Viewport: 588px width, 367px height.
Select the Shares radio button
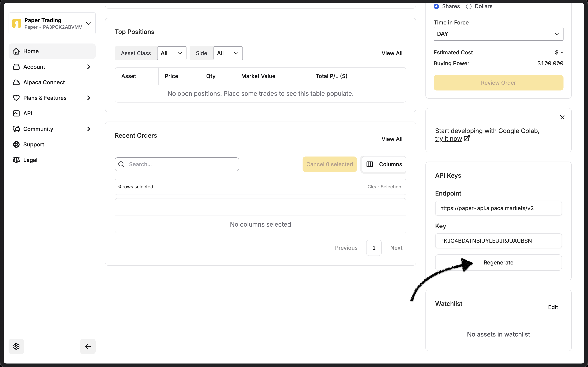click(x=436, y=7)
